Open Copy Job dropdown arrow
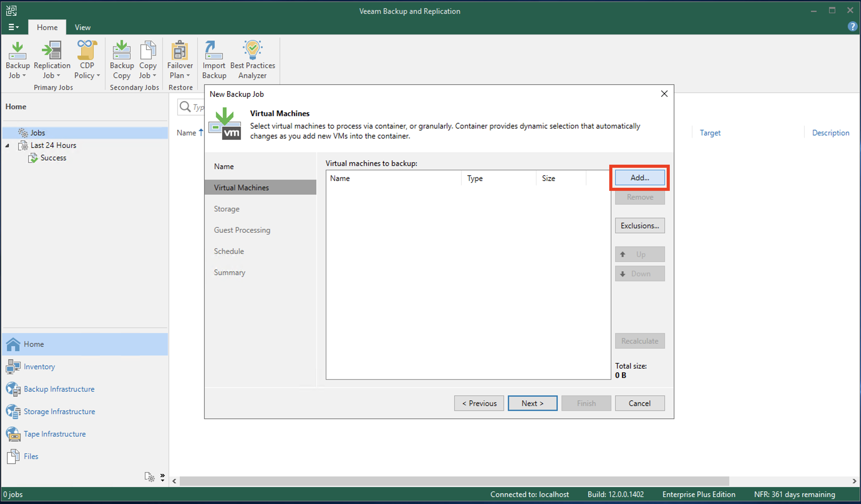This screenshot has height=504, width=861. (154, 75)
